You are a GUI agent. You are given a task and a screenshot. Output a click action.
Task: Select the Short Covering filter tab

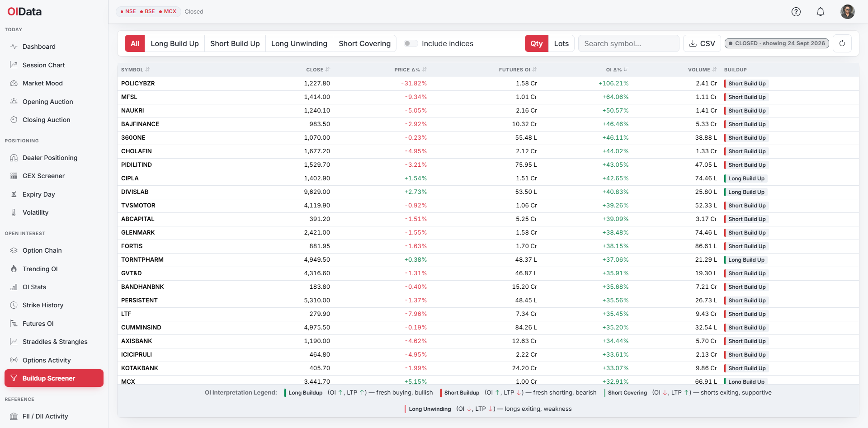pyautogui.click(x=365, y=43)
